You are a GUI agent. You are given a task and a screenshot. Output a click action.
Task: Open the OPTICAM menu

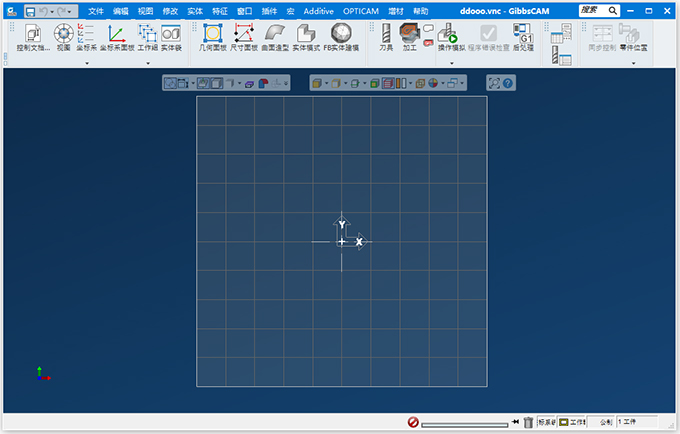(361, 11)
